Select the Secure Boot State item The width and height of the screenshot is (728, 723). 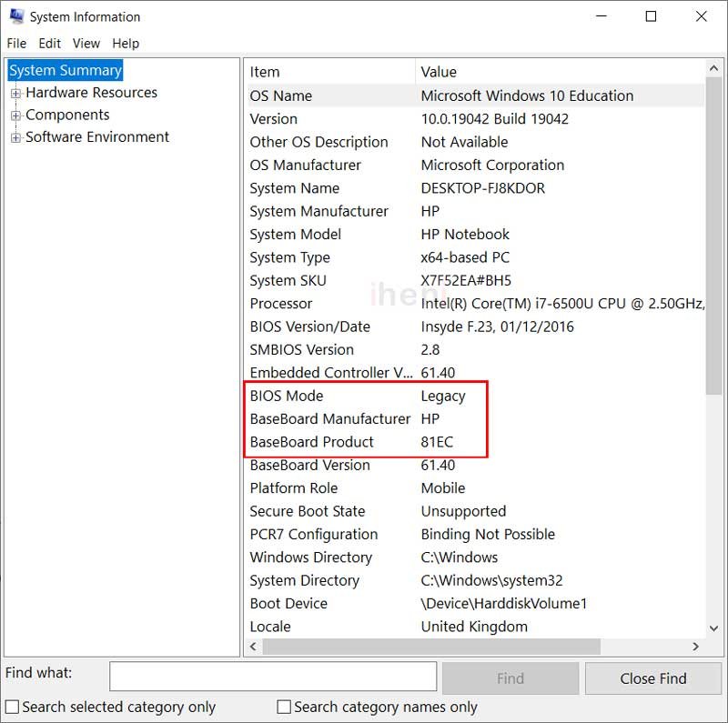[308, 511]
